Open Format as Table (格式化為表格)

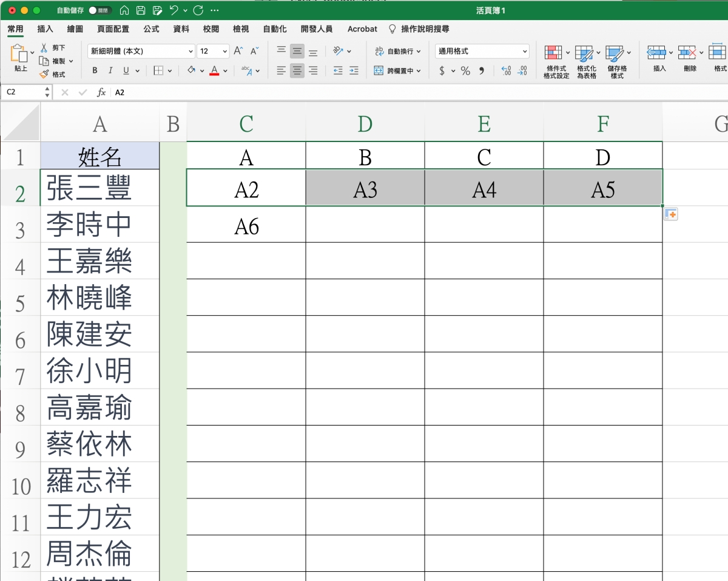pyautogui.click(x=587, y=62)
